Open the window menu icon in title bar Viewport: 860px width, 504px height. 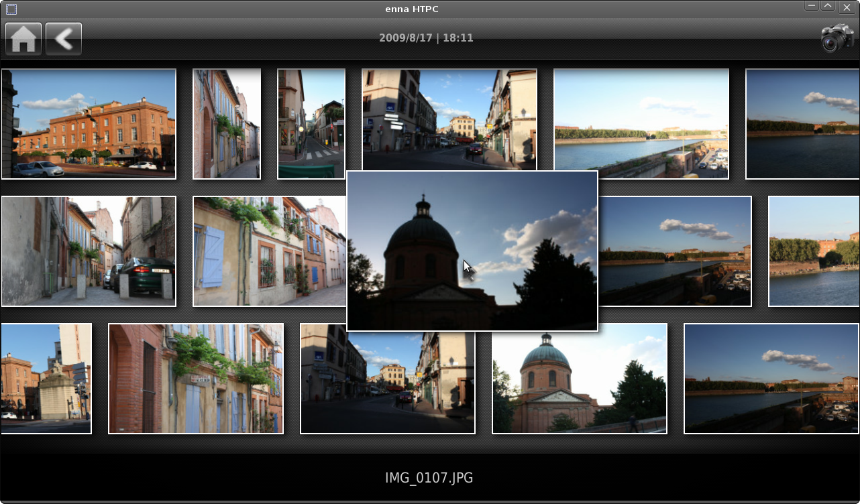[x=11, y=9]
